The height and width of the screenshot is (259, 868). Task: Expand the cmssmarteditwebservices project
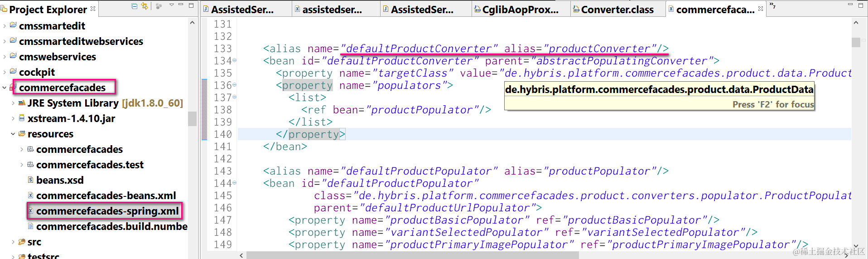5,42
